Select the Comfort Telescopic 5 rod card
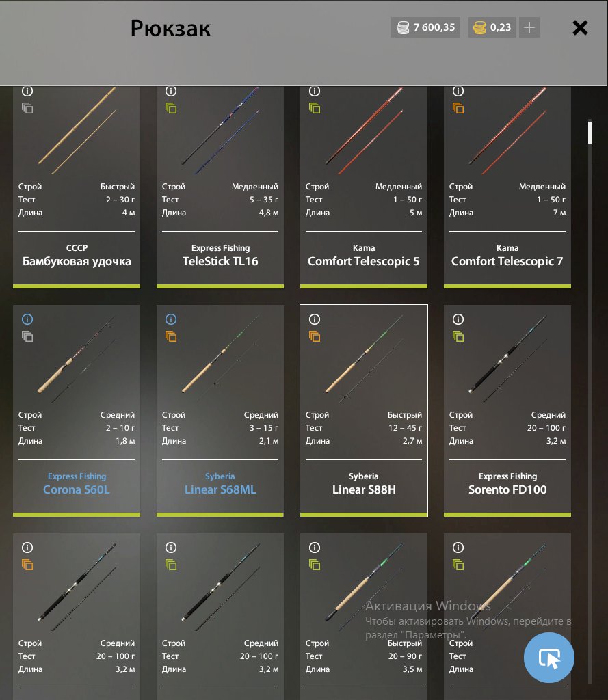Screen dimensions: 608x700 364,187
